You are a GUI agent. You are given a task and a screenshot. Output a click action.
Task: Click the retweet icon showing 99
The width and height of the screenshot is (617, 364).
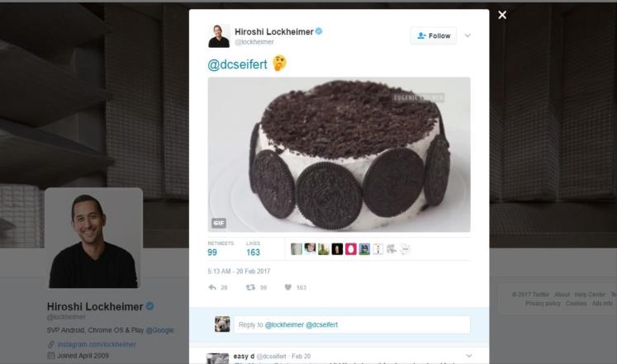point(250,287)
